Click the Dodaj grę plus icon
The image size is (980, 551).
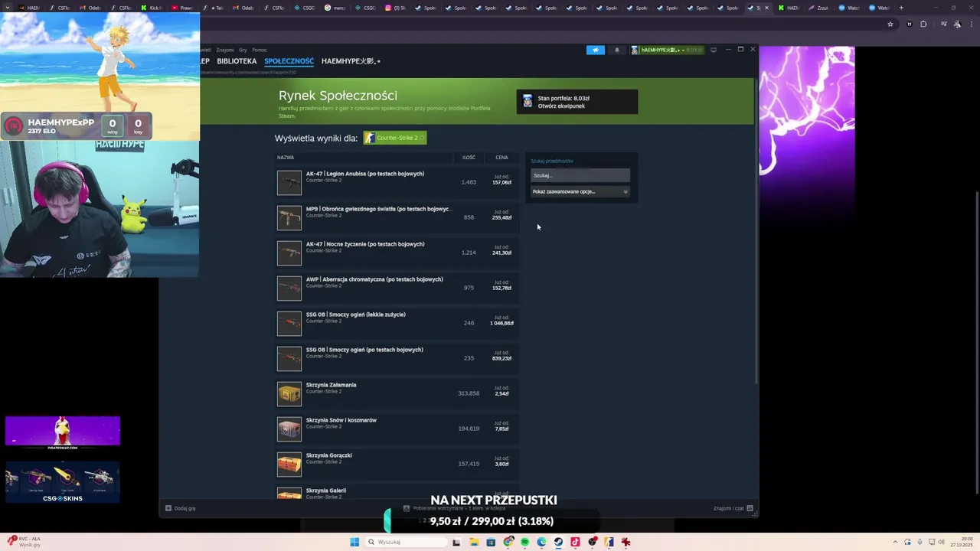pyautogui.click(x=168, y=508)
